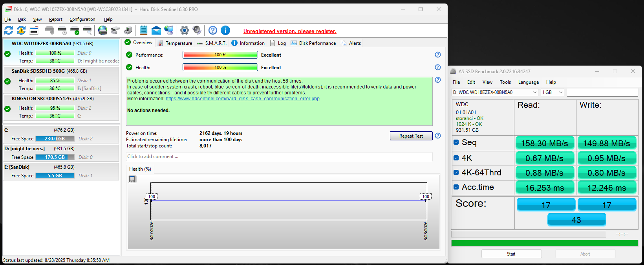Viewport: 644px width, 265px height.
Task: Toggle the Seq test checkbox
Action: (456, 142)
